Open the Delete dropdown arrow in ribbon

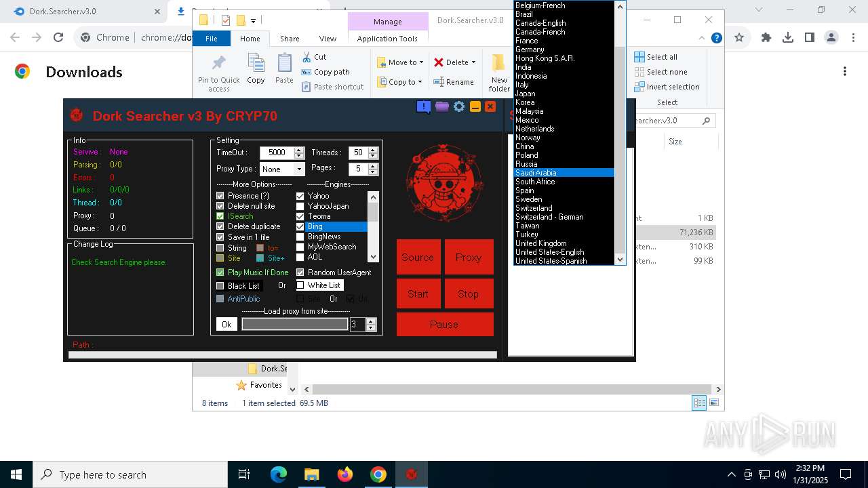(473, 62)
